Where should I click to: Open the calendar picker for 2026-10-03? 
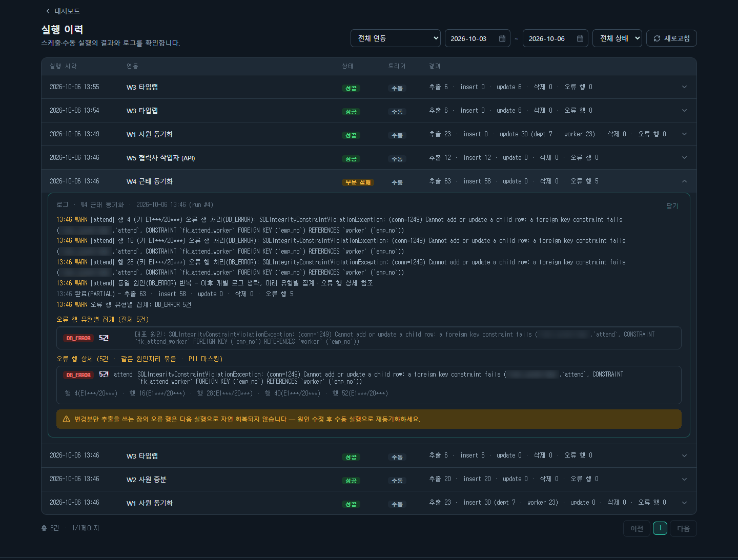click(x=502, y=38)
